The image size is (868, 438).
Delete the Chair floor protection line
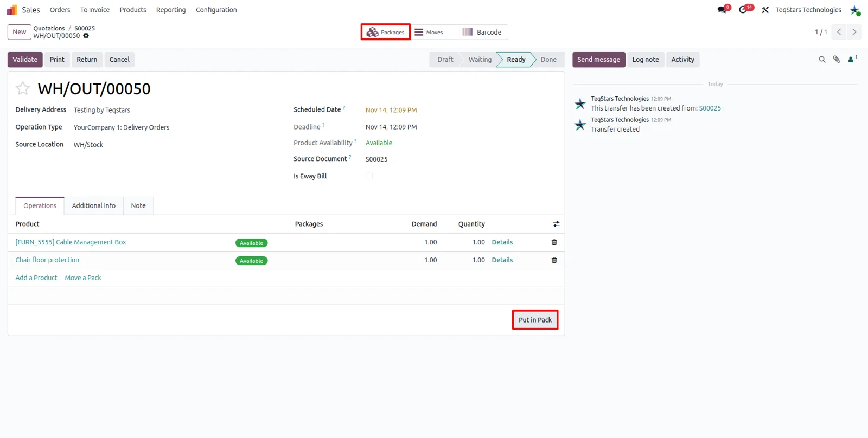click(x=554, y=260)
